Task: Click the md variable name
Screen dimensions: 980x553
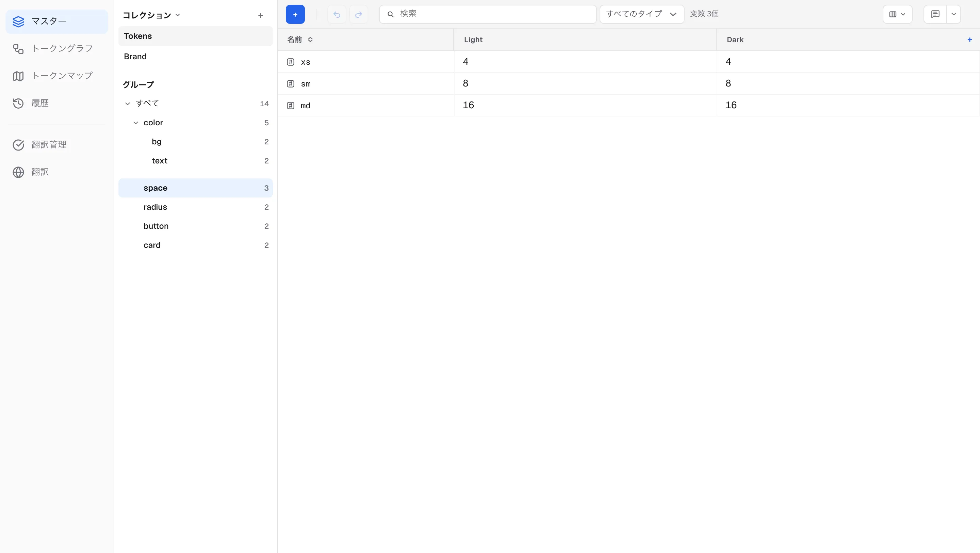Action: [306, 106]
